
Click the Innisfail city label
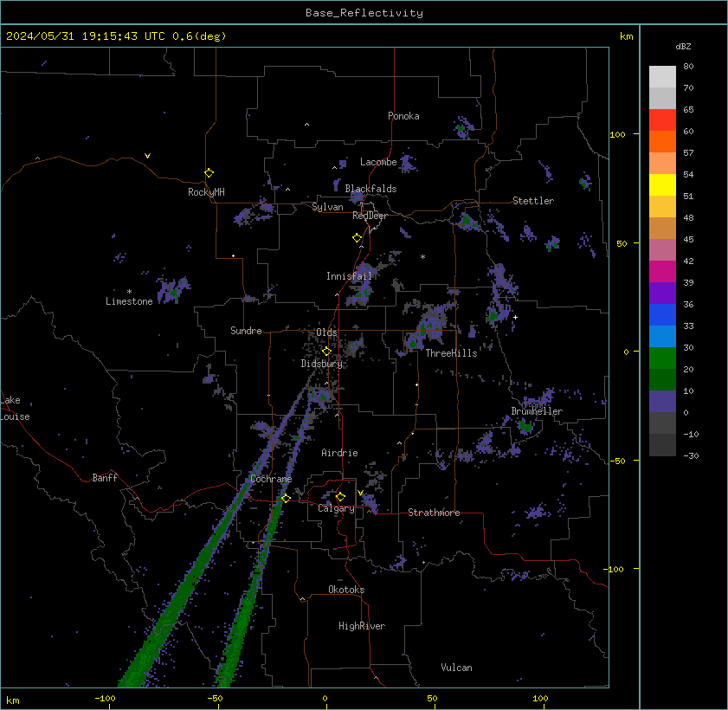tap(349, 276)
